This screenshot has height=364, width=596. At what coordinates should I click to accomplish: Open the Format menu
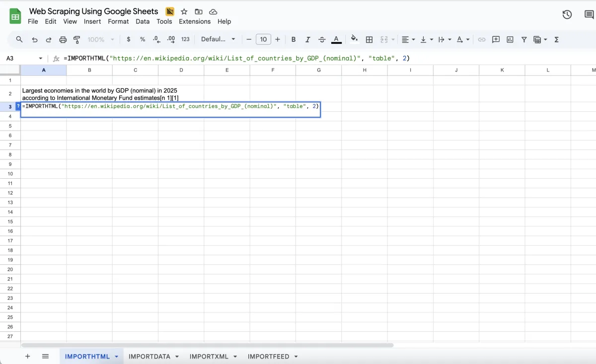(x=118, y=21)
